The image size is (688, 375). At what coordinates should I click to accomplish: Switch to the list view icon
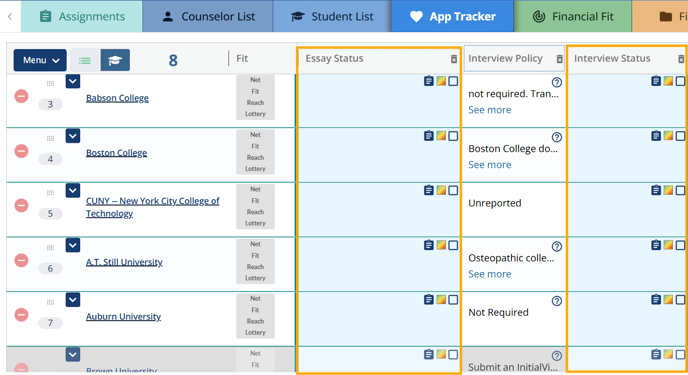coord(85,60)
